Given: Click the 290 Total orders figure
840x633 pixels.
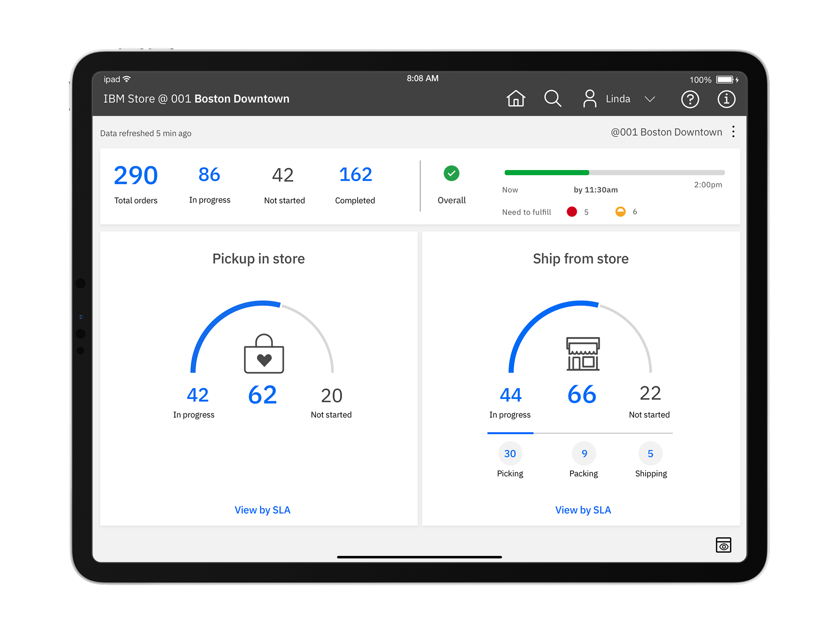Looking at the screenshot, I should (136, 176).
